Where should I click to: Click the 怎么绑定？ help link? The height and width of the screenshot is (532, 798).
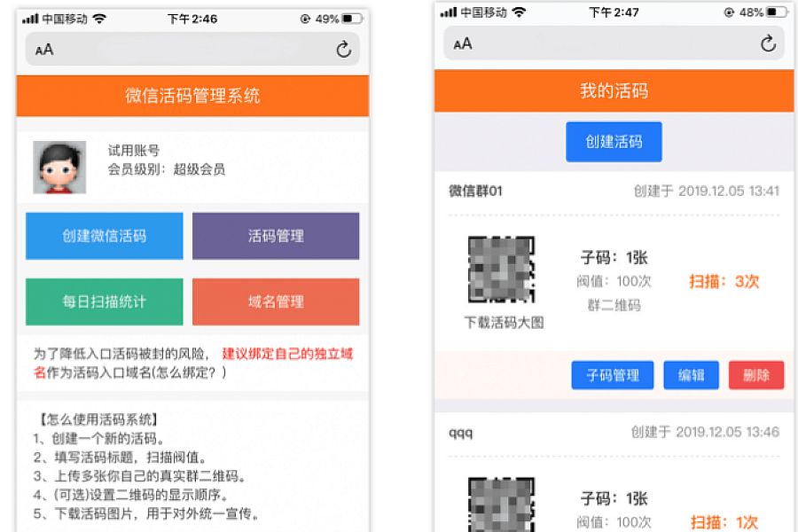coord(188,372)
